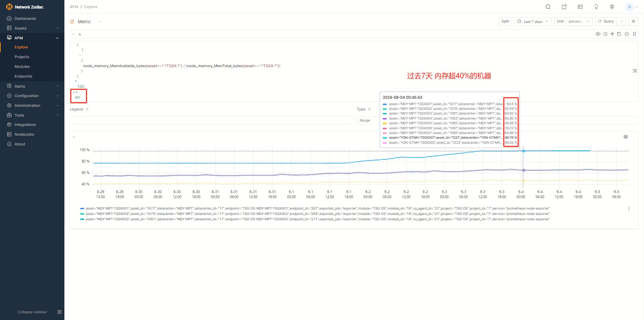Click the chart layers icon
Image resolution: width=644 pixels, height=320 pixels.
626,137
